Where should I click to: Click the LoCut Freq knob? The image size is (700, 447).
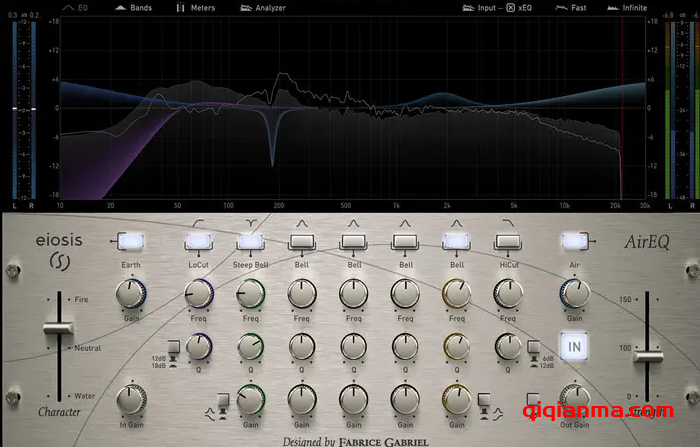point(198,293)
